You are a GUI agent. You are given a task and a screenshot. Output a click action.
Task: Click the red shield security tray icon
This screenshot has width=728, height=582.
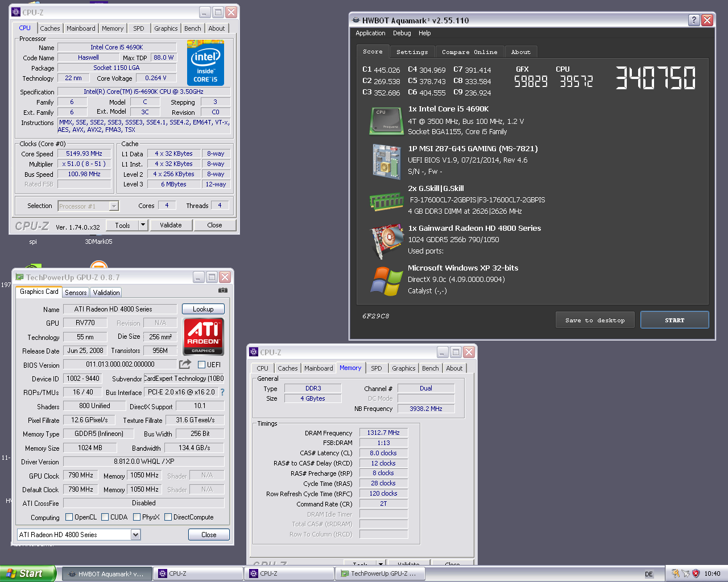[695, 573]
